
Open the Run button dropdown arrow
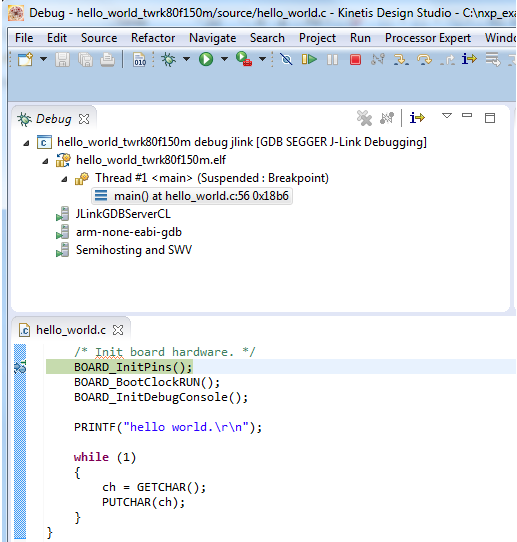[224, 59]
